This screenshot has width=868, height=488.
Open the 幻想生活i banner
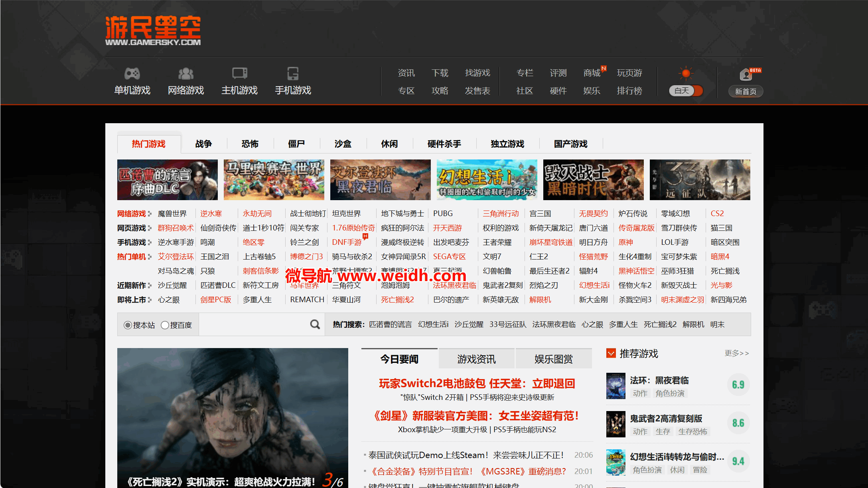[x=487, y=180]
